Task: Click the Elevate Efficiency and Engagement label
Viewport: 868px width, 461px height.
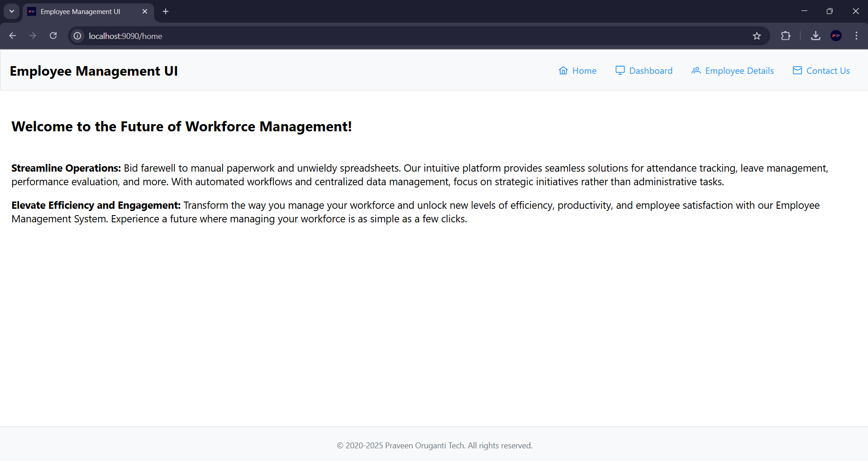Action: (96, 205)
